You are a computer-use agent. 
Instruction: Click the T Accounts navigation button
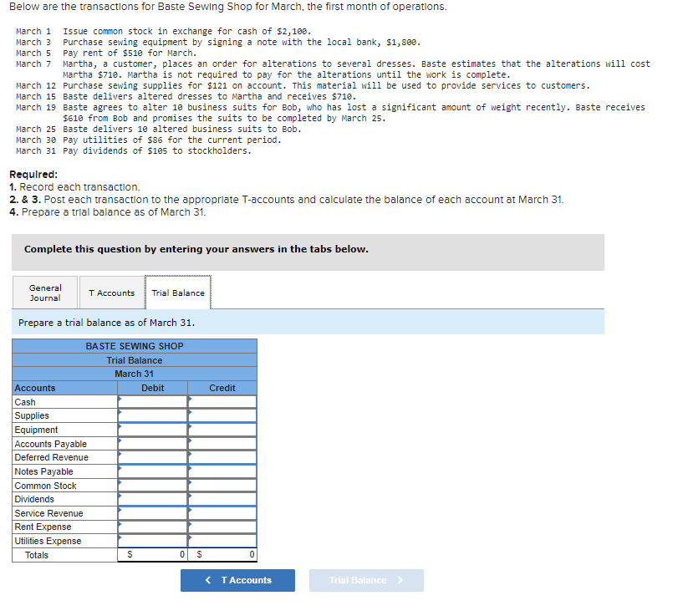point(237,580)
